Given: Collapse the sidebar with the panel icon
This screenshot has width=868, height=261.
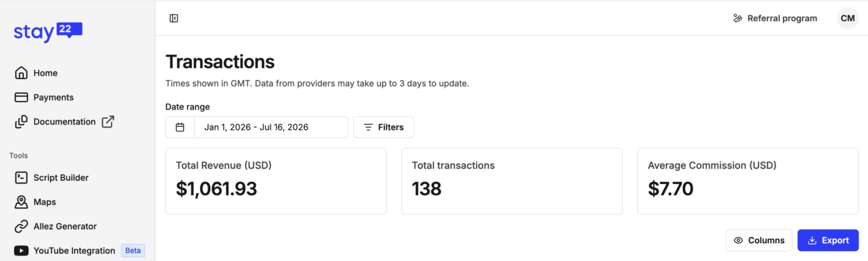Looking at the screenshot, I should [x=174, y=18].
